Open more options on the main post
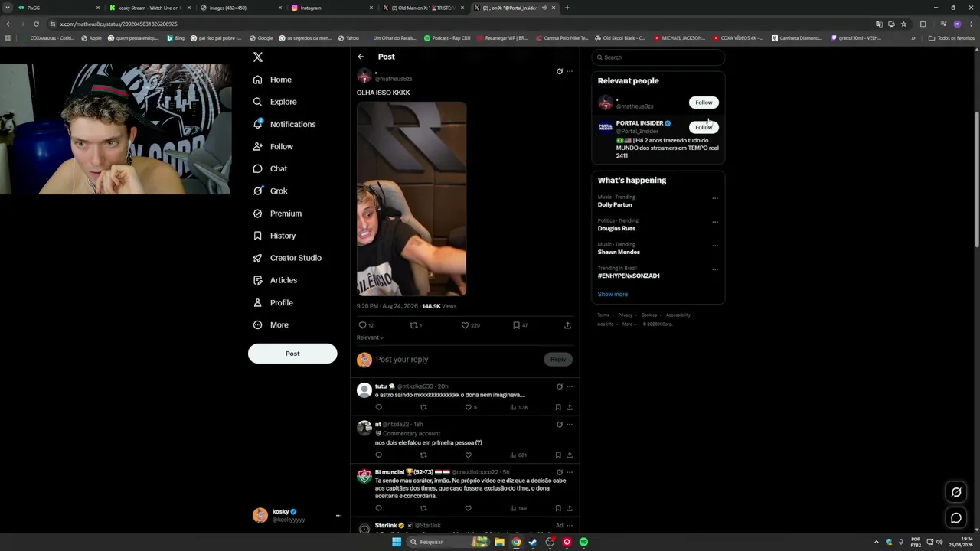 [570, 71]
